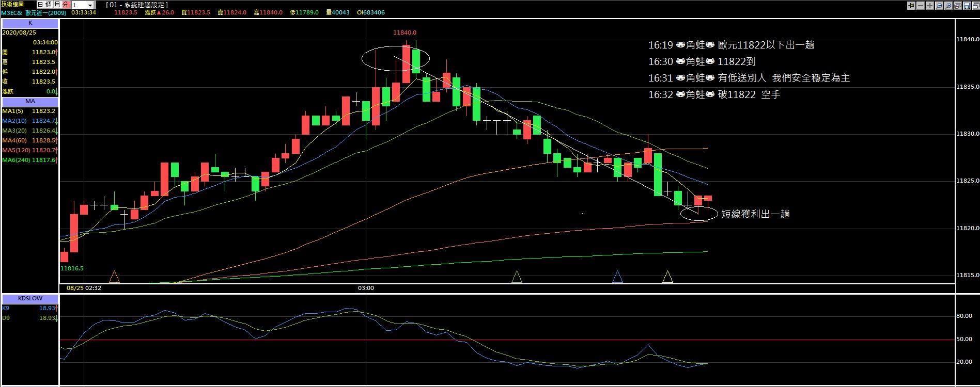Image resolution: width=980 pixels, height=387 pixels.
Task: Click the olive triangle marker on time axis
Action: (517, 277)
